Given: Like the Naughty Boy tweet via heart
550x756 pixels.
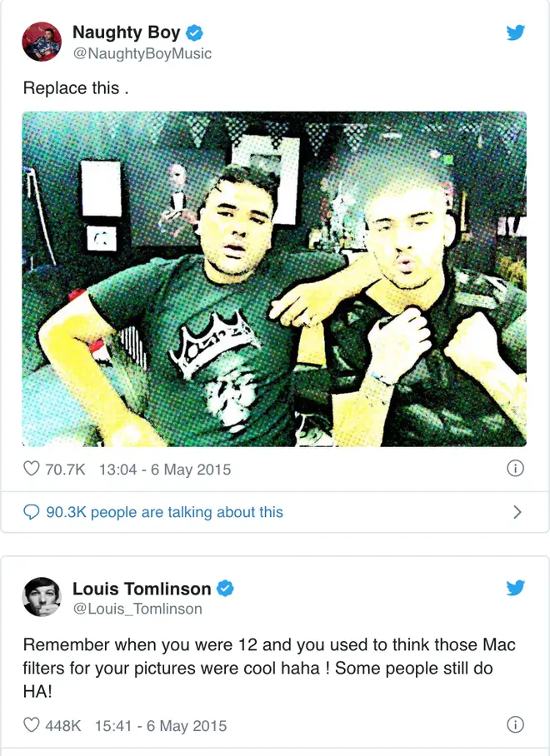Looking at the screenshot, I should pos(32,468).
